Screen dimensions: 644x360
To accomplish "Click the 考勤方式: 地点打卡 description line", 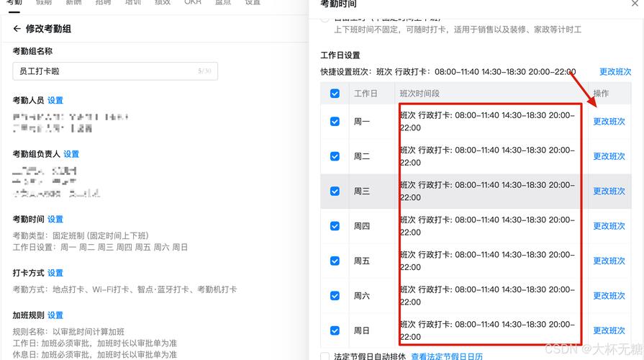I will click(x=125, y=289).
